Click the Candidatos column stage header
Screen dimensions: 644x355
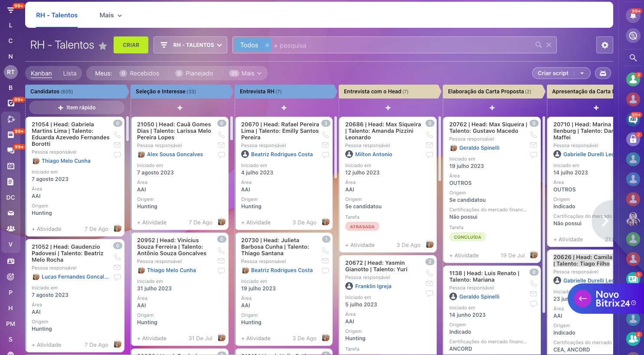tap(76, 92)
